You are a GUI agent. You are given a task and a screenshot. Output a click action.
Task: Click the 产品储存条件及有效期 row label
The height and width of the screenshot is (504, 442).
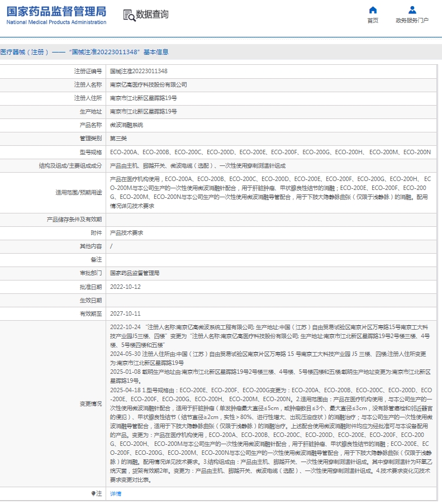point(74,220)
